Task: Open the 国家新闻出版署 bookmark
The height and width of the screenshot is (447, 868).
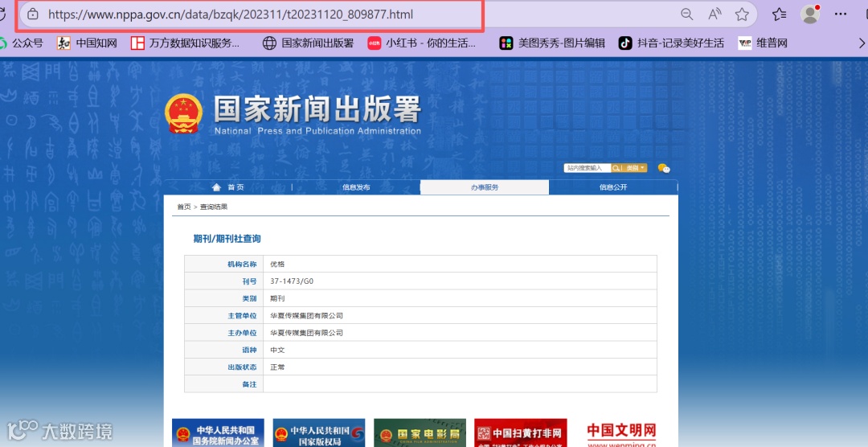Action: (308, 43)
